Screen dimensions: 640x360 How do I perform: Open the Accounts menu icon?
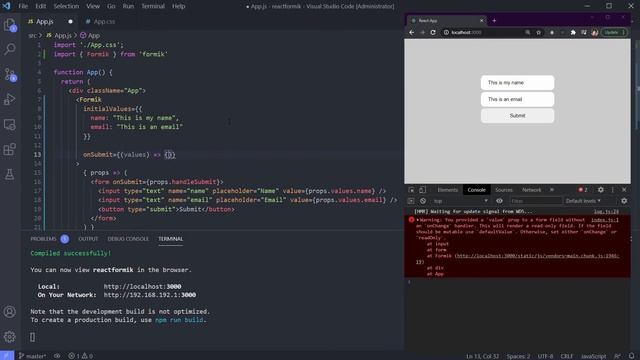point(9,312)
